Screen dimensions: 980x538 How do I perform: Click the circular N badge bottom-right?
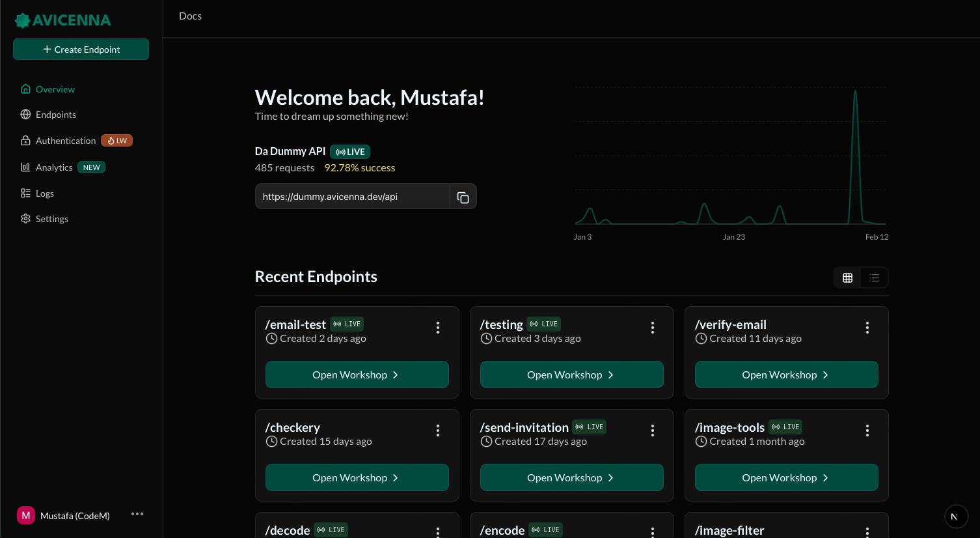(x=955, y=517)
